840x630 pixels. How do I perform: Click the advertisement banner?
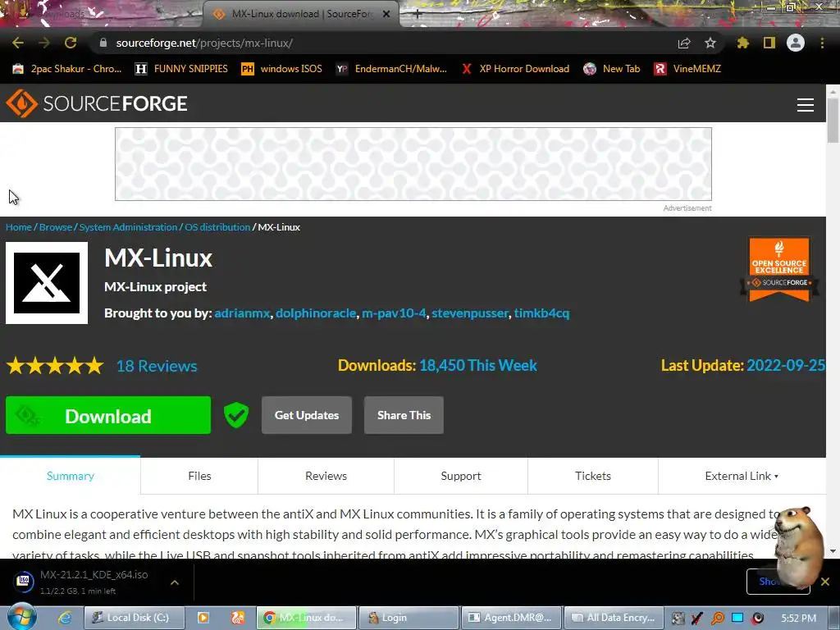click(x=413, y=164)
